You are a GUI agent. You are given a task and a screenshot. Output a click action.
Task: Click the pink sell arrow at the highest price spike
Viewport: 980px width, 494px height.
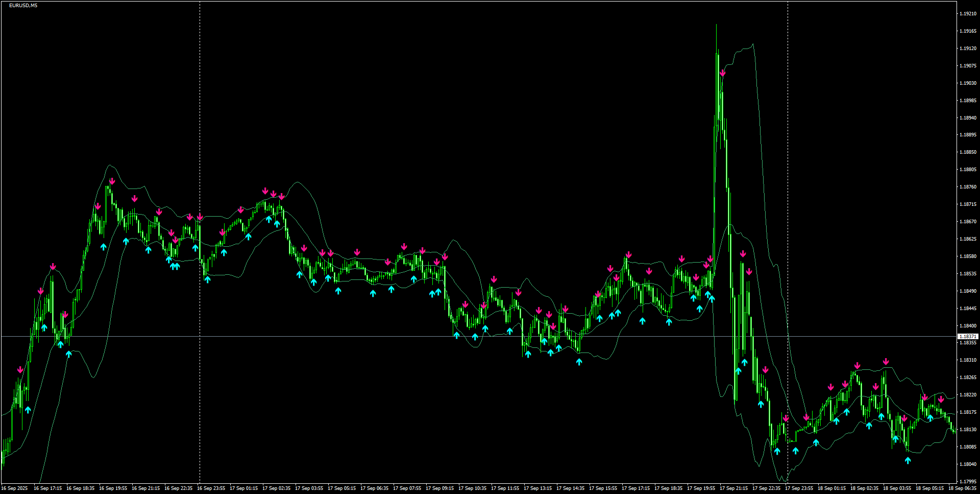click(x=722, y=73)
